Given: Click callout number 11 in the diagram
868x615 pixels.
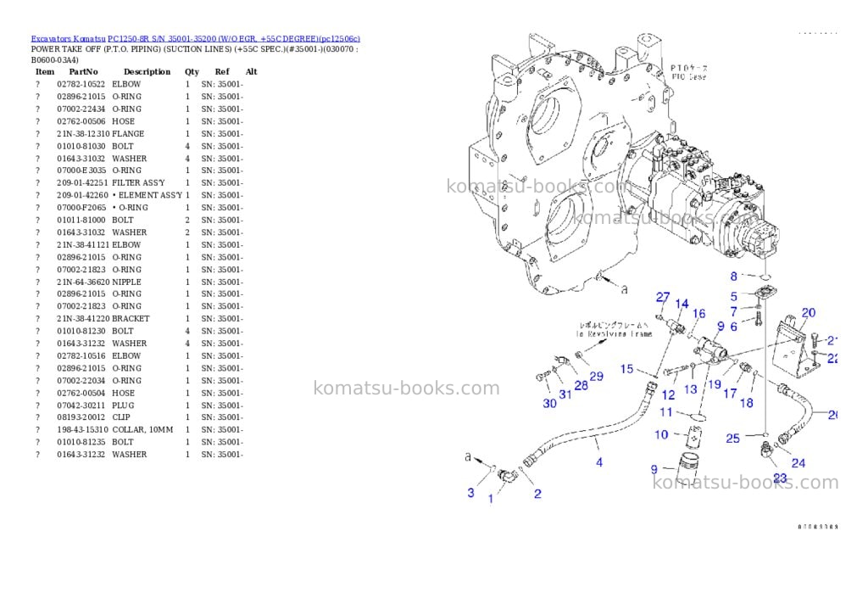Looking at the screenshot, I should (x=665, y=412).
